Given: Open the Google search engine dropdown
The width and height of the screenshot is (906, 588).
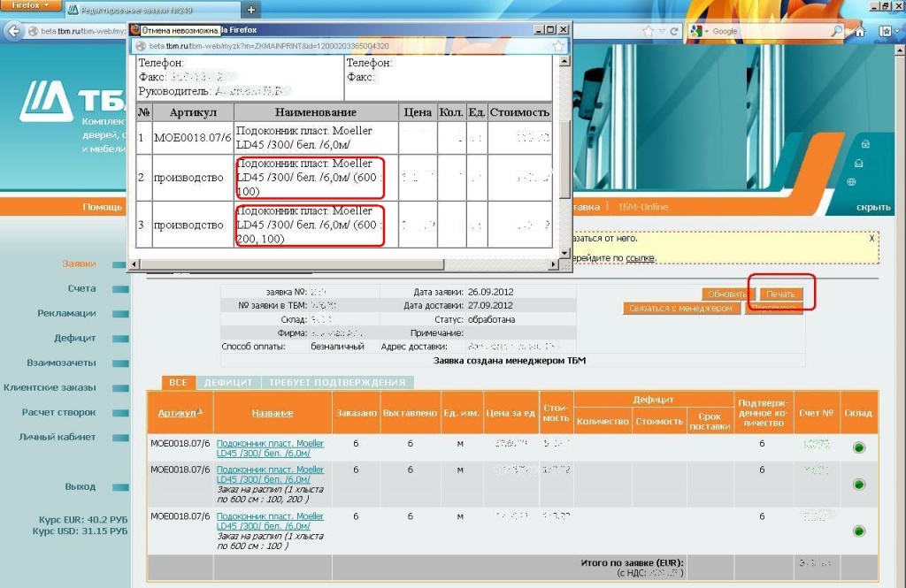Looking at the screenshot, I should coord(699,31).
